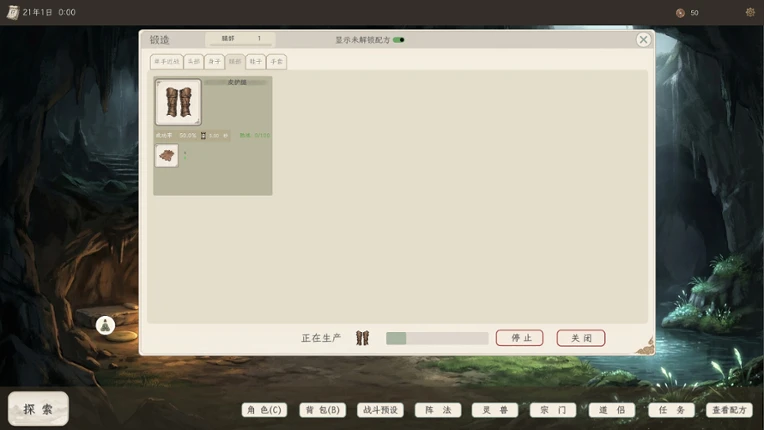Switch to the 头部 tab
The image size is (764, 430).
[193, 61]
